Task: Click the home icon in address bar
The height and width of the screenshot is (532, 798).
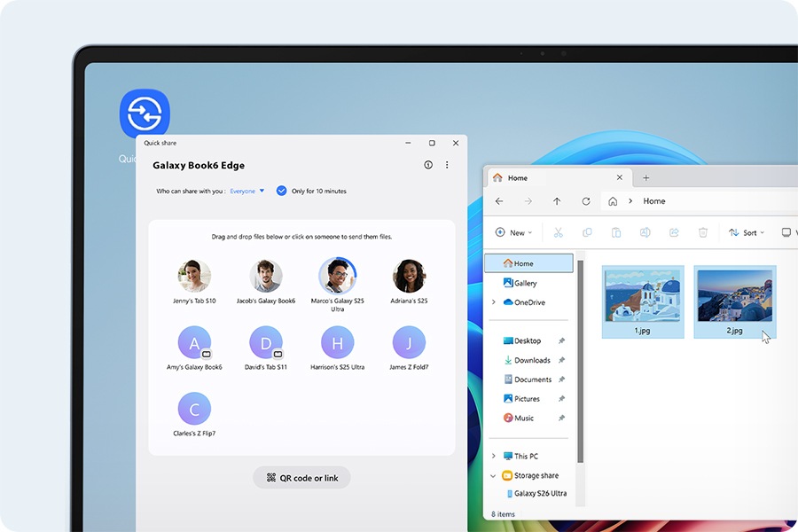Action: (613, 201)
